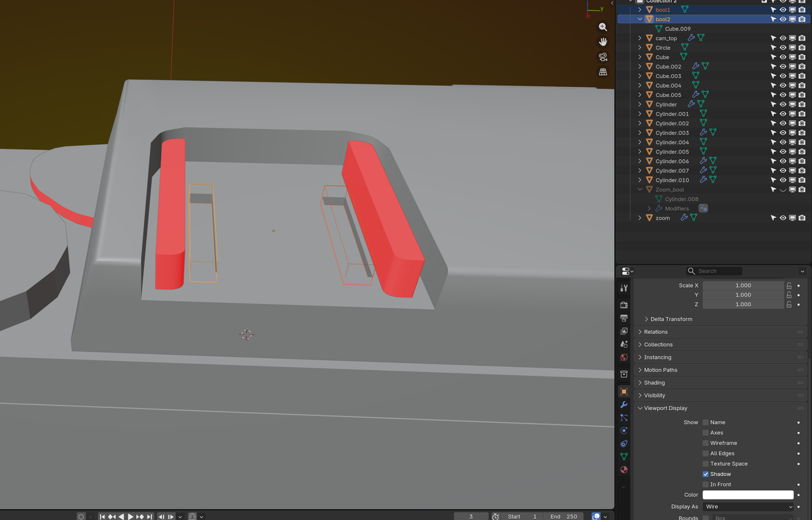Uncheck the Shadow checkbox

pos(705,474)
